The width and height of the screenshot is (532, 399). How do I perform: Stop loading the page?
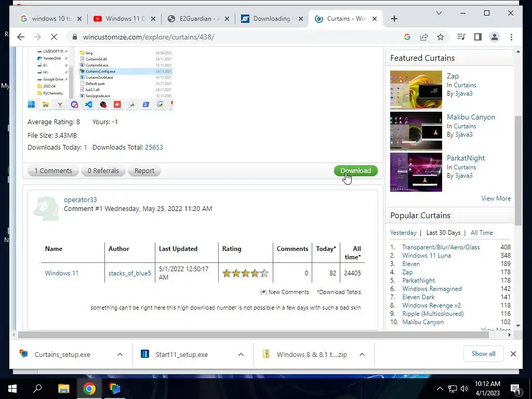pos(54,37)
